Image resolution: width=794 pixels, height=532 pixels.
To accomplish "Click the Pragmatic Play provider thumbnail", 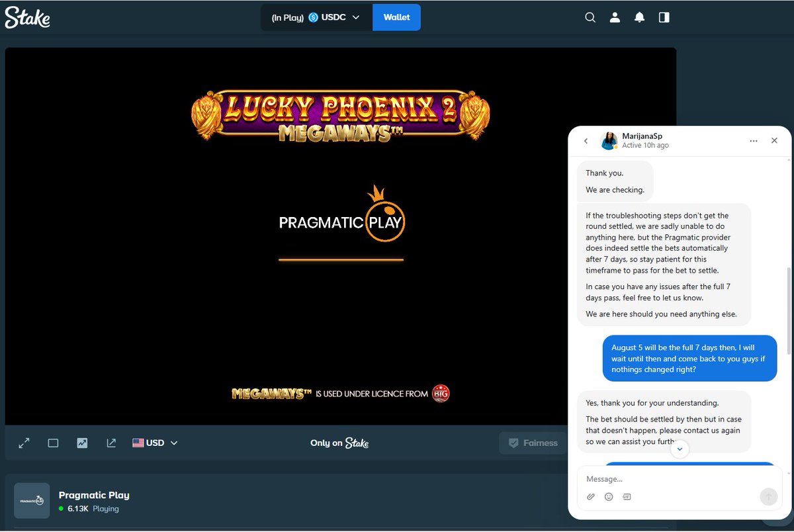I will tap(32, 500).
